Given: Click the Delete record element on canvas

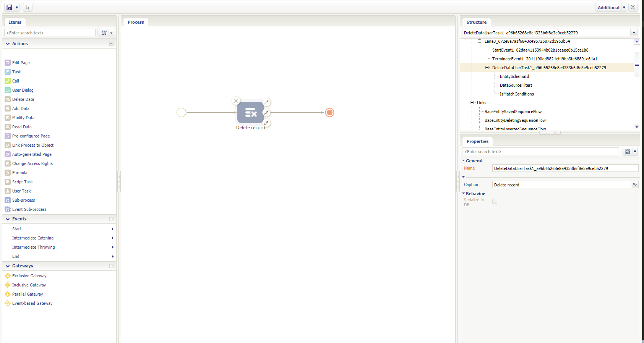Looking at the screenshot, I should tap(250, 112).
